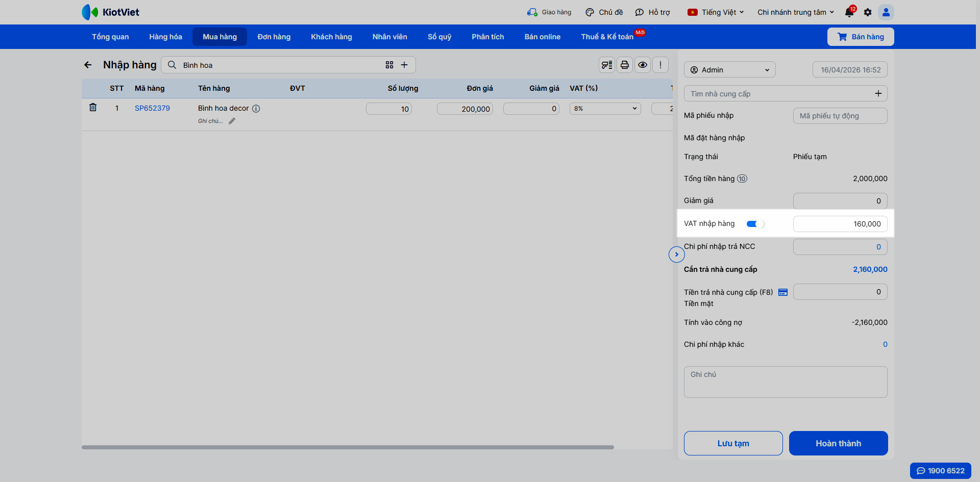Show info for Bình hoa decor

[x=256, y=109]
